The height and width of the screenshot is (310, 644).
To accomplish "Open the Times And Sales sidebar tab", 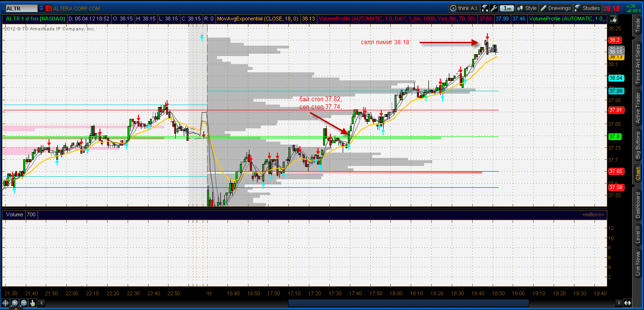I will click(638, 64).
